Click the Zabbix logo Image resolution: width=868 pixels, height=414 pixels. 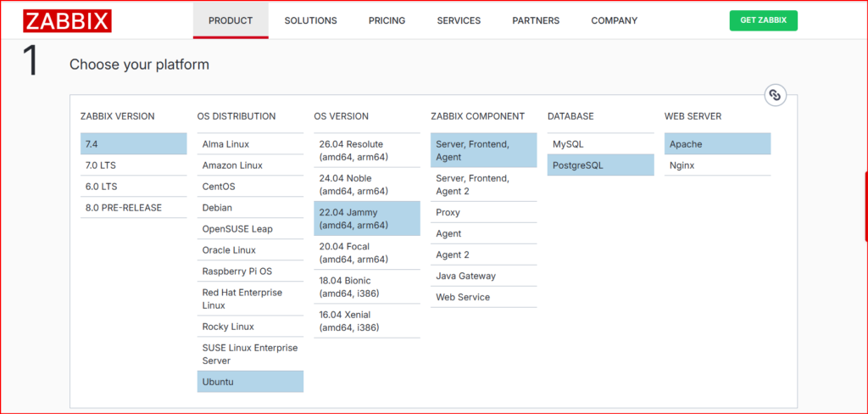coord(67,20)
